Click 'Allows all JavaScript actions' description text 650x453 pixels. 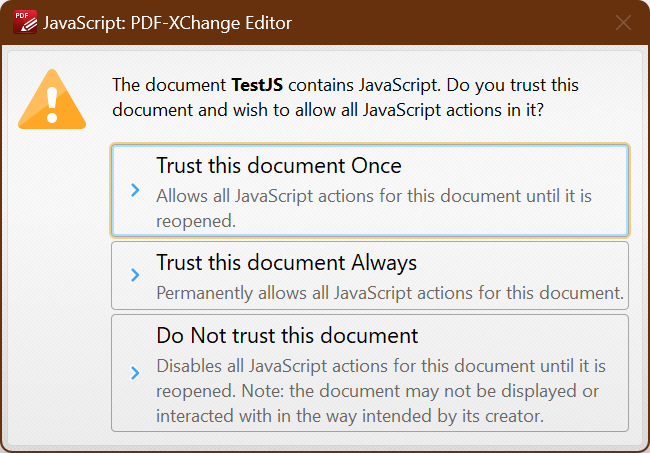373,195
